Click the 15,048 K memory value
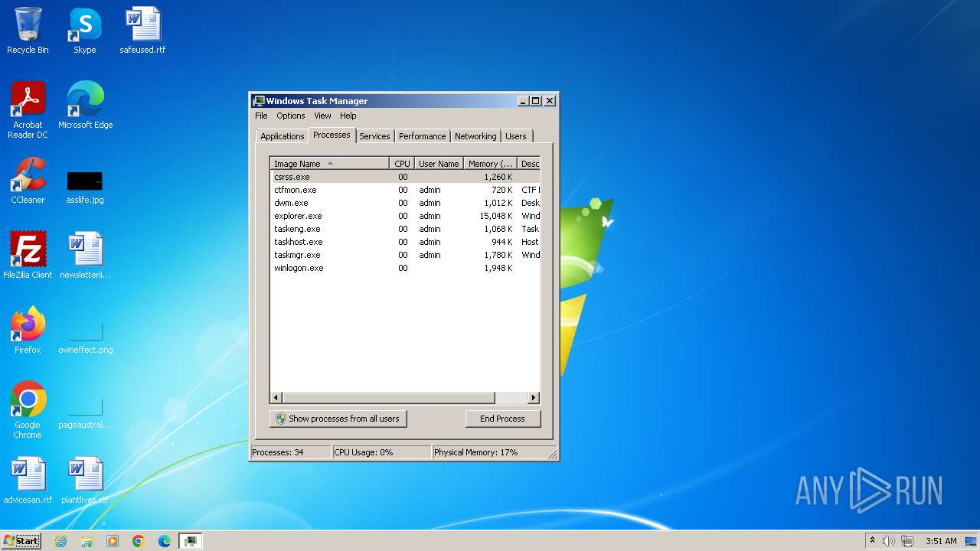Viewport: 980px width, 551px height. coord(496,216)
